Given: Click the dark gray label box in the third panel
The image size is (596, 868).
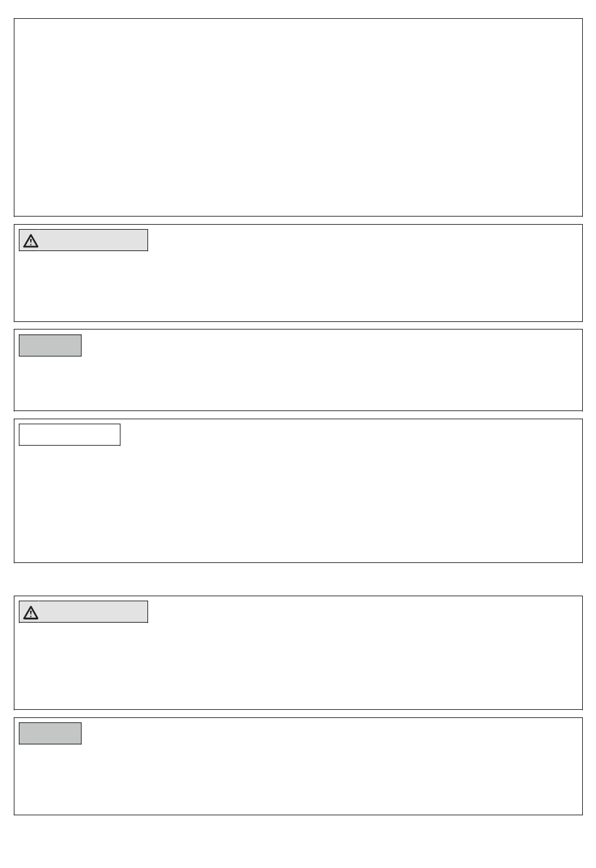Looking at the screenshot, I should [50, 345].
